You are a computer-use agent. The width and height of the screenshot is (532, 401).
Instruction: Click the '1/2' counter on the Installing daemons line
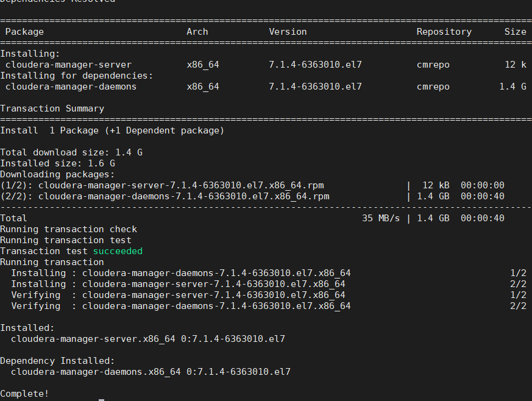coord(518,273)
